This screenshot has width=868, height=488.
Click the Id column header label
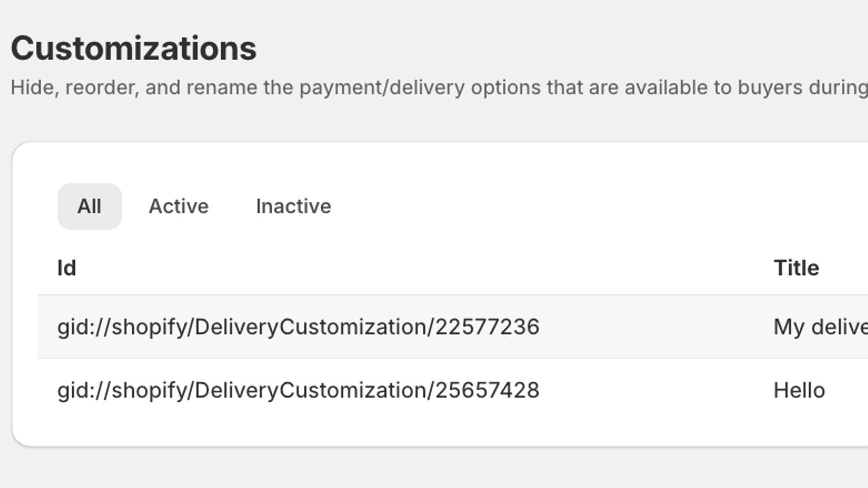tap(66, 267)
